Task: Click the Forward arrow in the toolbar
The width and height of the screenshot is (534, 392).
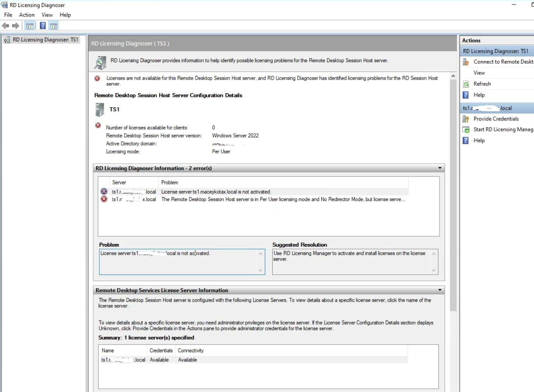Action: click(16, 26)
